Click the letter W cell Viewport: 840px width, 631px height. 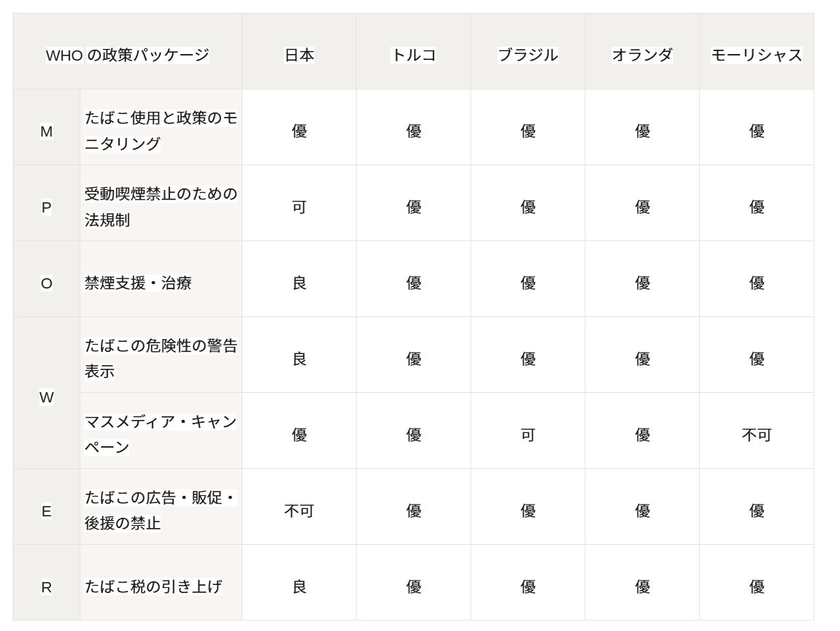tap(47, 397)
